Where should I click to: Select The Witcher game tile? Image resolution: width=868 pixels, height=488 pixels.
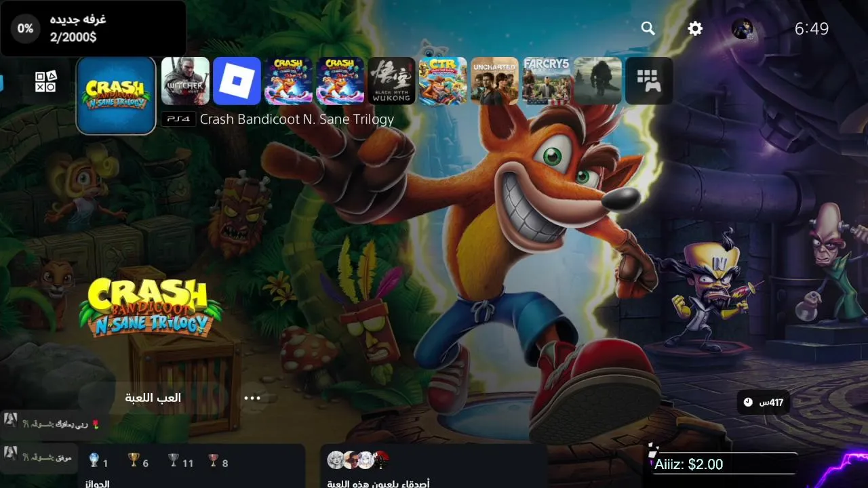pyautogui.click(x=185, y=81)
